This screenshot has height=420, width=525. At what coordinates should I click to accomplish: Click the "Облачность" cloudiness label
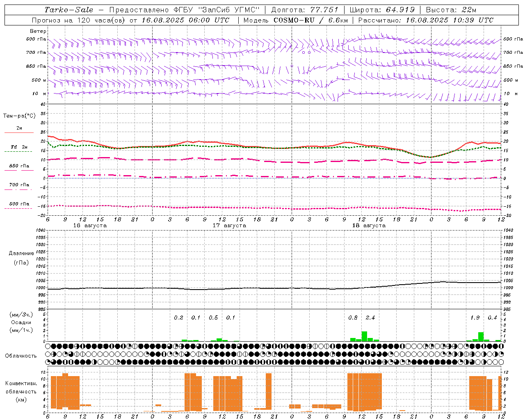pyautogui.click(x=21, y=356)
